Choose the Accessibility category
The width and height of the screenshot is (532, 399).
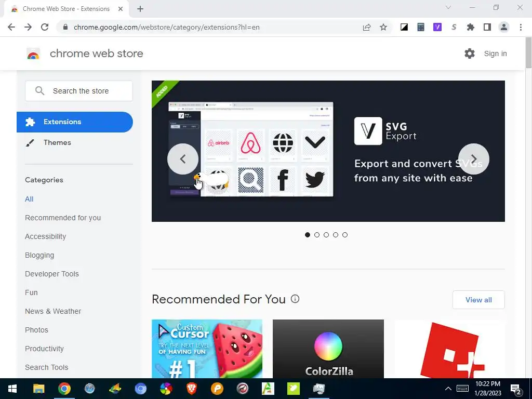click(x=46, y=236)
